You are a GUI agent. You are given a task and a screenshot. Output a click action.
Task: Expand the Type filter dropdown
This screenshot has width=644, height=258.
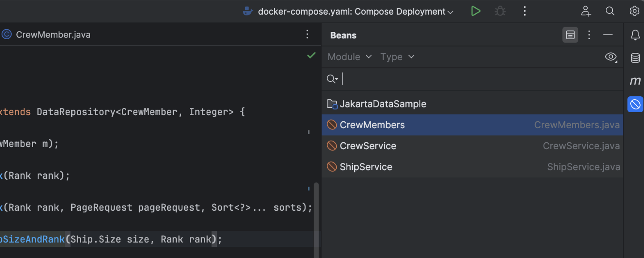click(x=397, y=57)
